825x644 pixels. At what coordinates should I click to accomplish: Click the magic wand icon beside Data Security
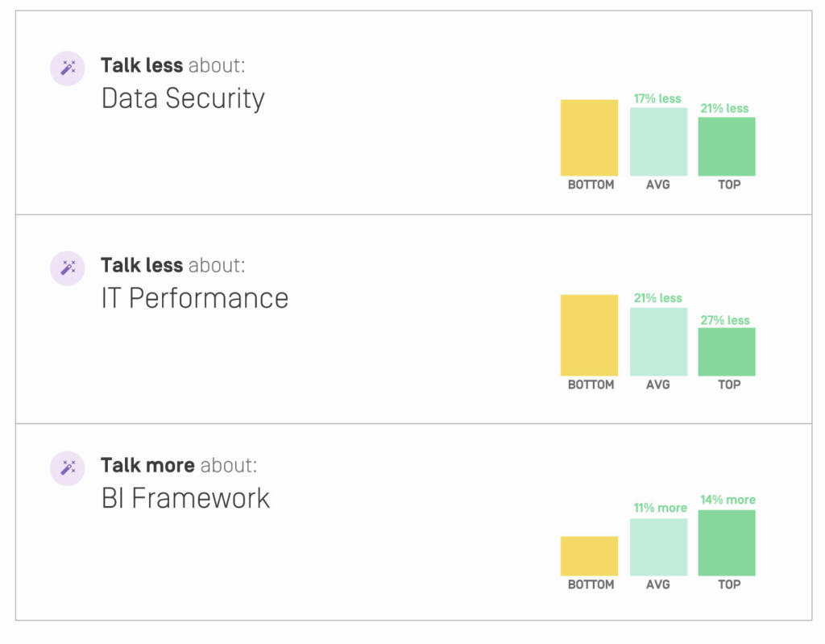click(68, 68)
